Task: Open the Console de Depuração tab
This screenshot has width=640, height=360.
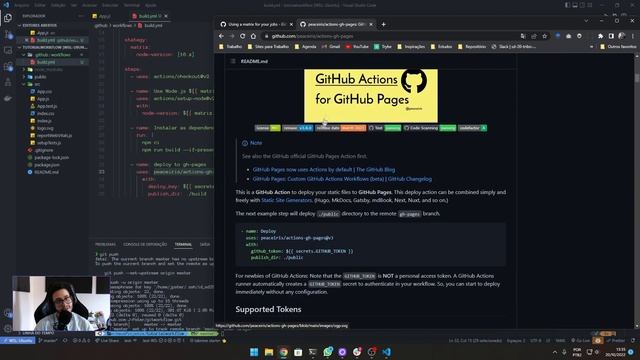Action: [x=145, y=244]
